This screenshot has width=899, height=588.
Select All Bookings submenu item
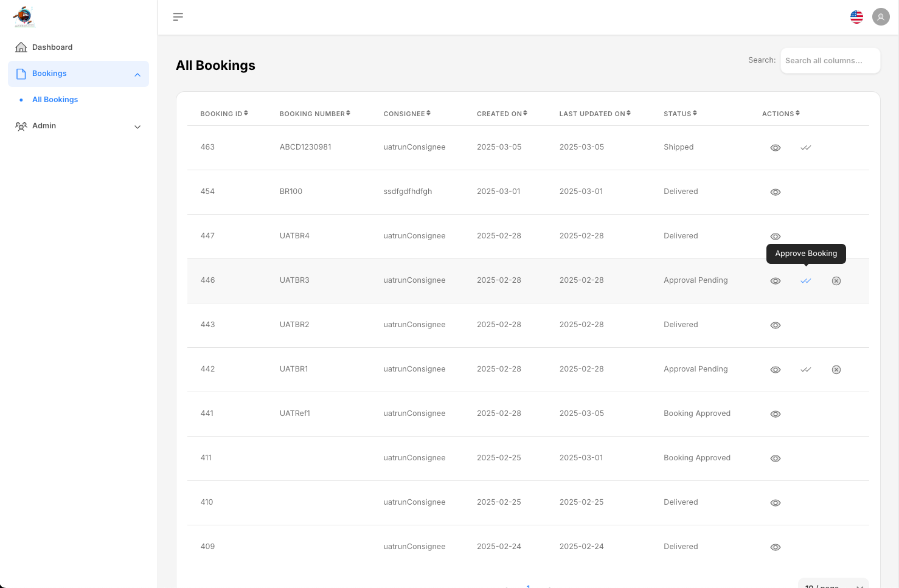coord(55,100)
